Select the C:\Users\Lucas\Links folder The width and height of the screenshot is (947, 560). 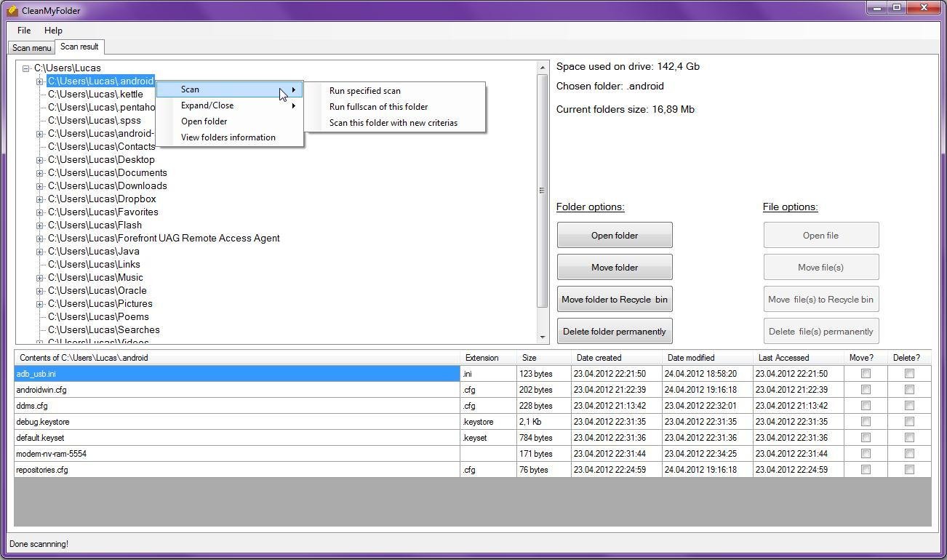94,265
